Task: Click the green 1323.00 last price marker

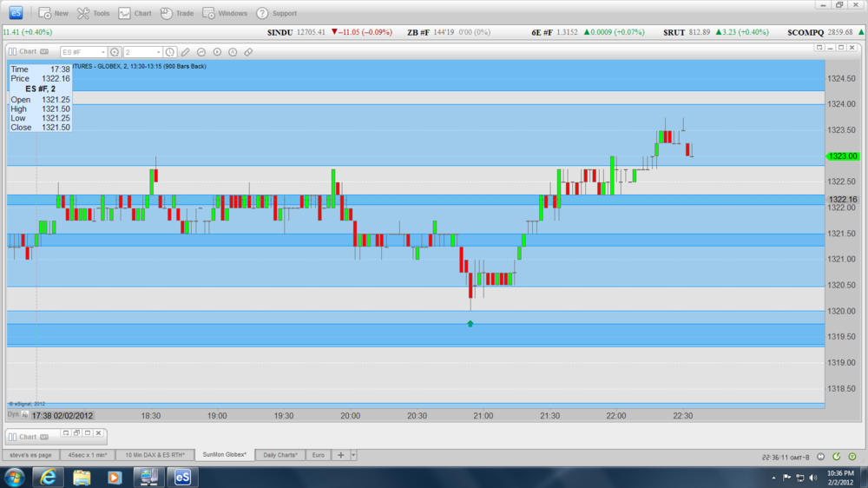Action: pyautogui.click(x=842, y=156)
